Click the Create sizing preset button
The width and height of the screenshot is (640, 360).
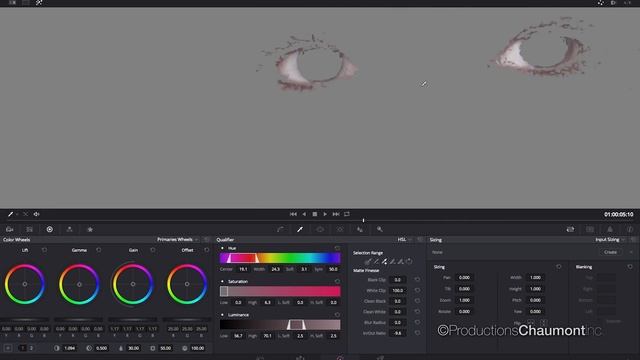pos(610,252)
